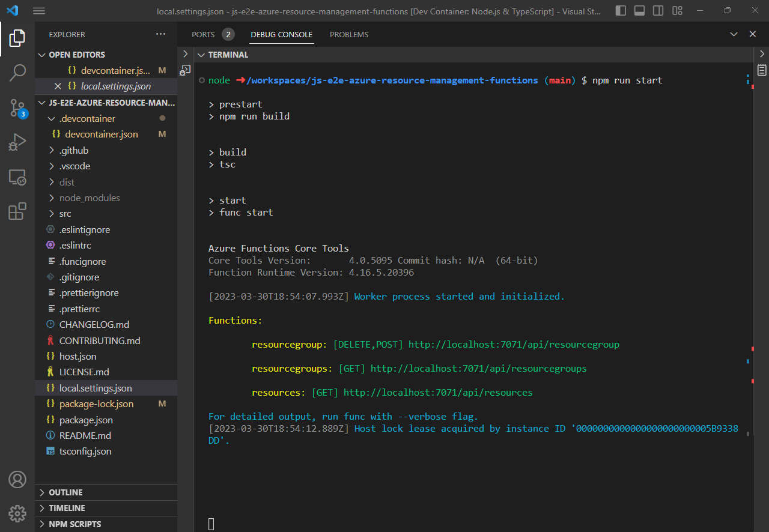Open Source Control view with badge 3
Image resolution: width=769 pixels, height=532 pixels.
pos(18,108)
